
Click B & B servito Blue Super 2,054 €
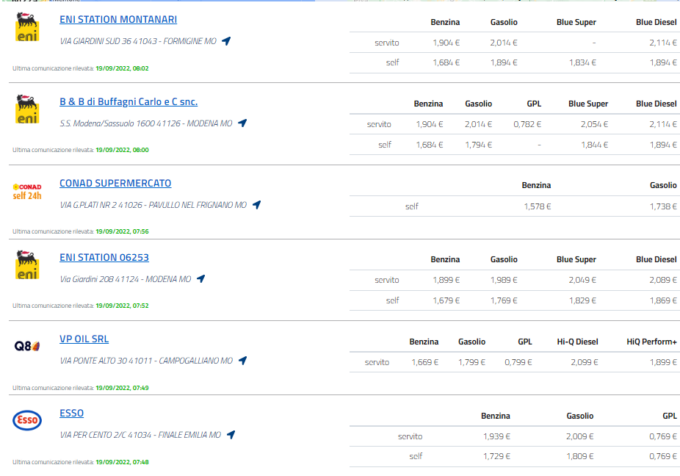click(x=595, y=124)
